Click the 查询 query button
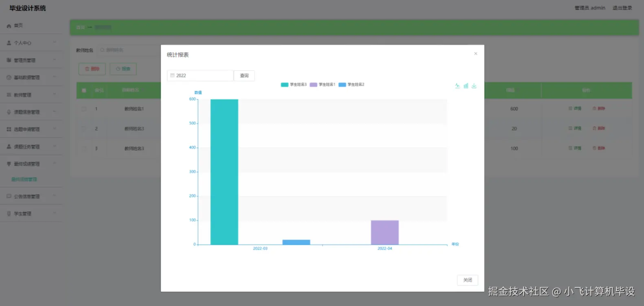 click(x=244, y=76)
